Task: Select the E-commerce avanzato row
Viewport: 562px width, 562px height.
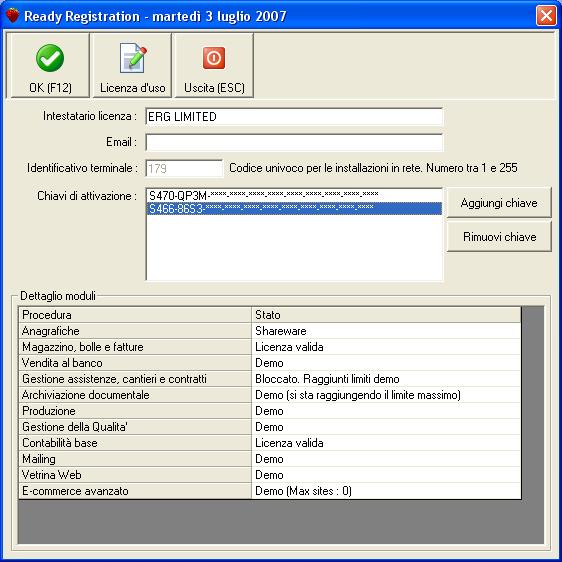Action: click(x=270, y=491)
